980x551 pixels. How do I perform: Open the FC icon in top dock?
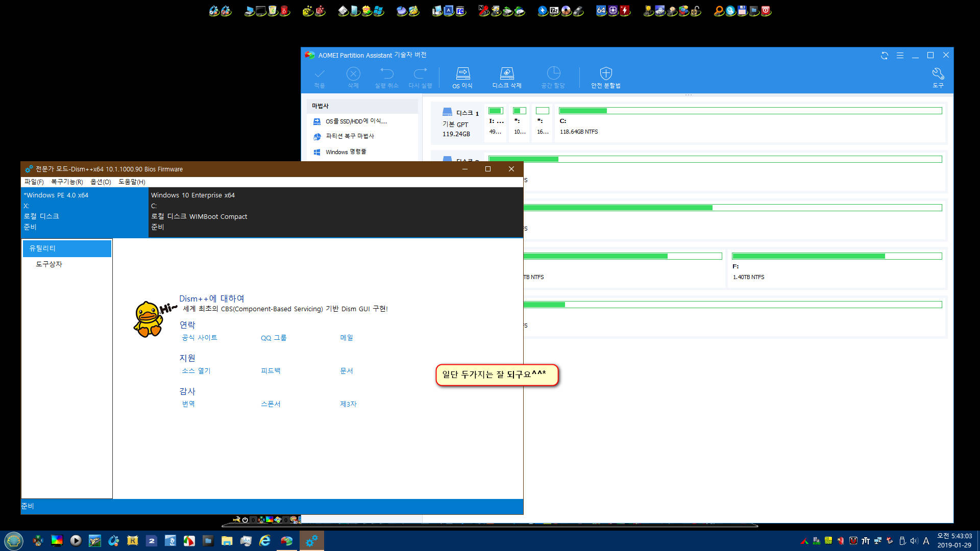pyautogui.click(x=460, y=11)
